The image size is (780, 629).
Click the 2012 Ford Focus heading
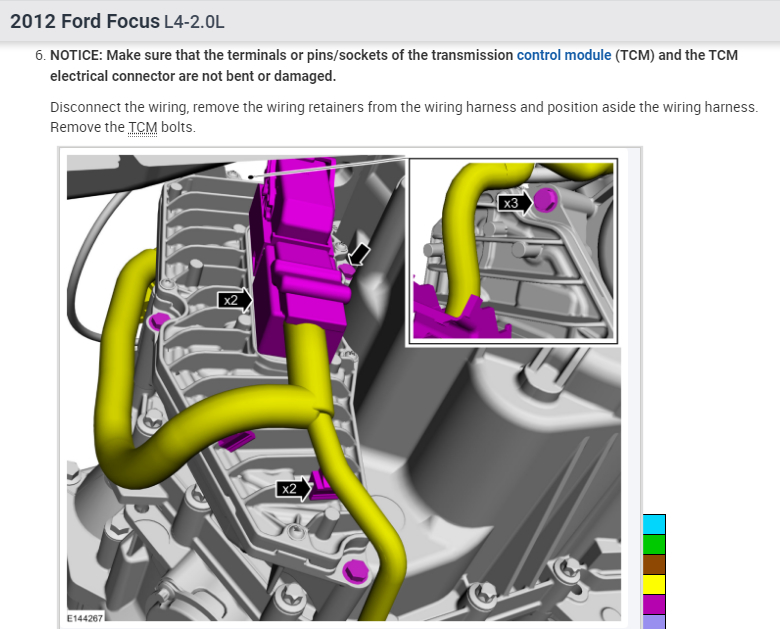[85, 21]
